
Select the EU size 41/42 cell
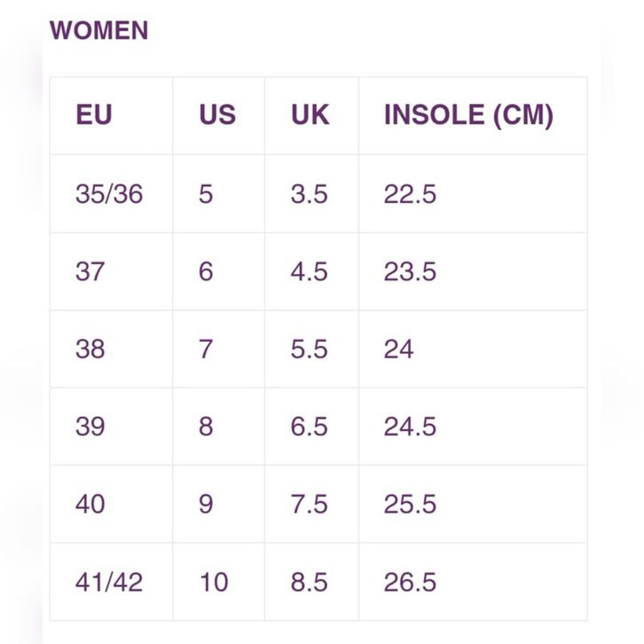(109, 582)
